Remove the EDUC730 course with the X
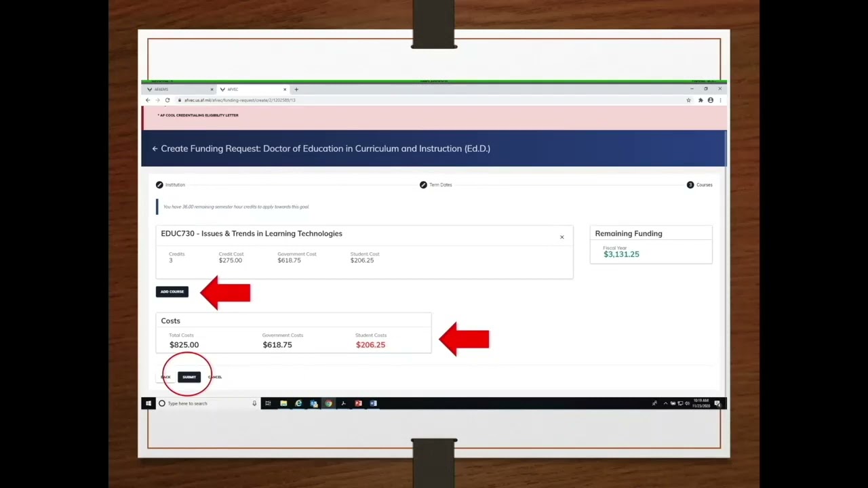 [561, 237]
